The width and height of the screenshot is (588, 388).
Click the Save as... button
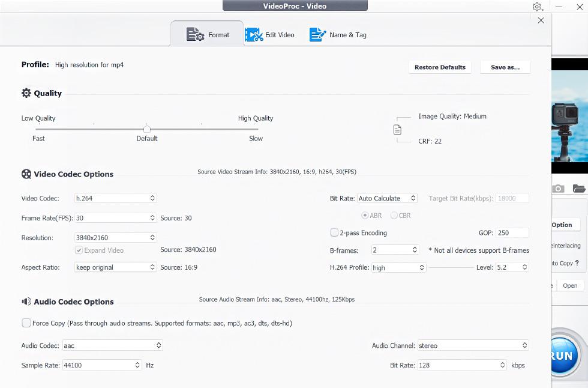pyautogui.click(x=505, y=67)
